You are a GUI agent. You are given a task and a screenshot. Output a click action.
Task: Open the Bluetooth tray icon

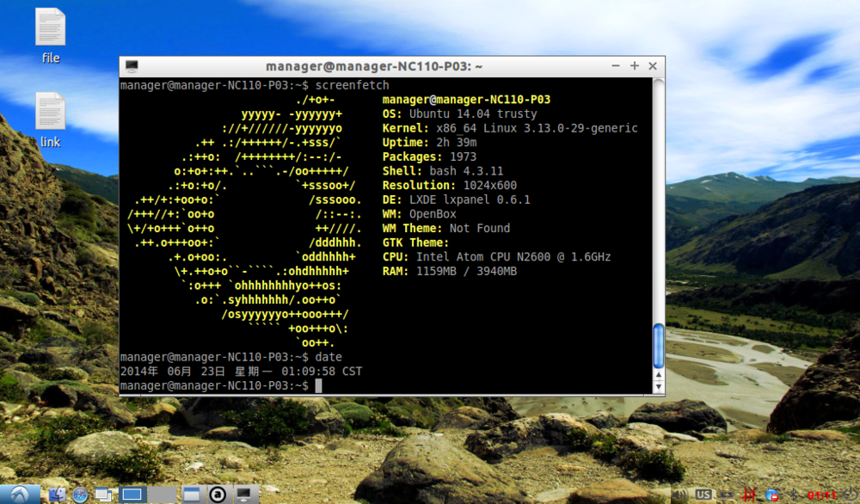pos(793,495)
